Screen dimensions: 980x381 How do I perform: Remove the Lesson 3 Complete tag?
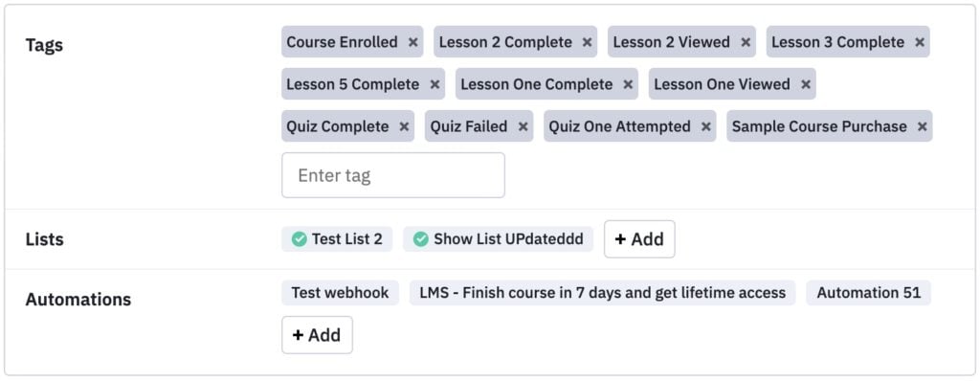coord(920,42)
